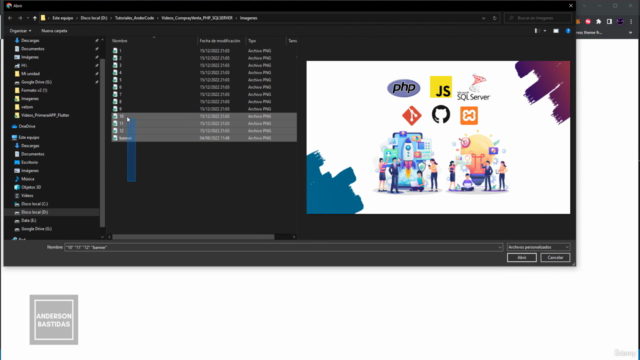640x360 pixels.
Task: Open 'Formato v2 (1)' folder in sidebar
Action: [34, 90]
